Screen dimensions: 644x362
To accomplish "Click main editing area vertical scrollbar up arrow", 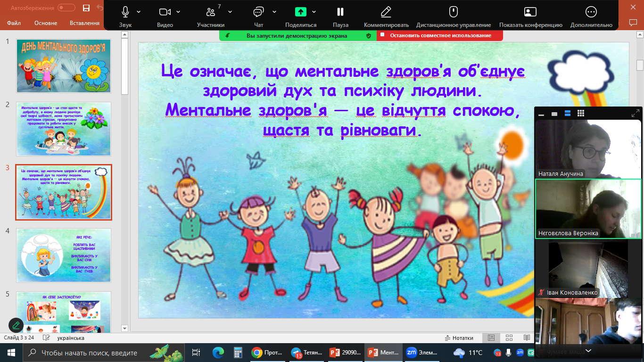I will click(640, 34).
